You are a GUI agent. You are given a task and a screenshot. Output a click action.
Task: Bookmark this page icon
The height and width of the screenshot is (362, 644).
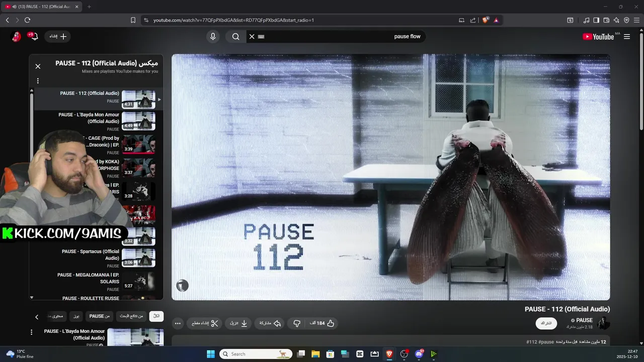pos(133,20)
